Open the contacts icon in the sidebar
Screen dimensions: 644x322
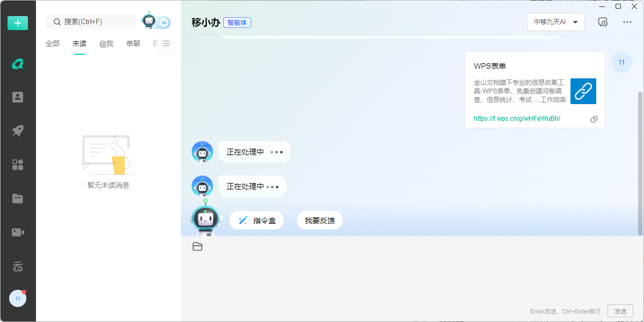[x=18, y=97]
